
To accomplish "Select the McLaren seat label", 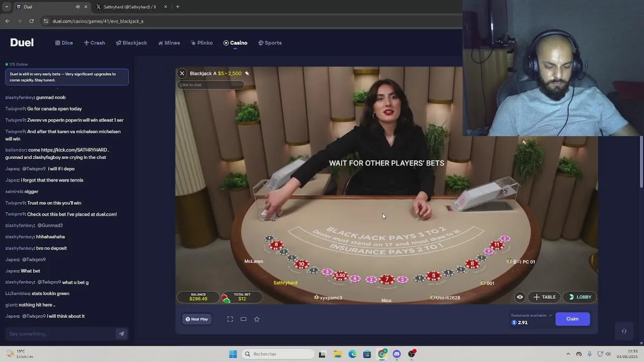I will click(254, 261).
